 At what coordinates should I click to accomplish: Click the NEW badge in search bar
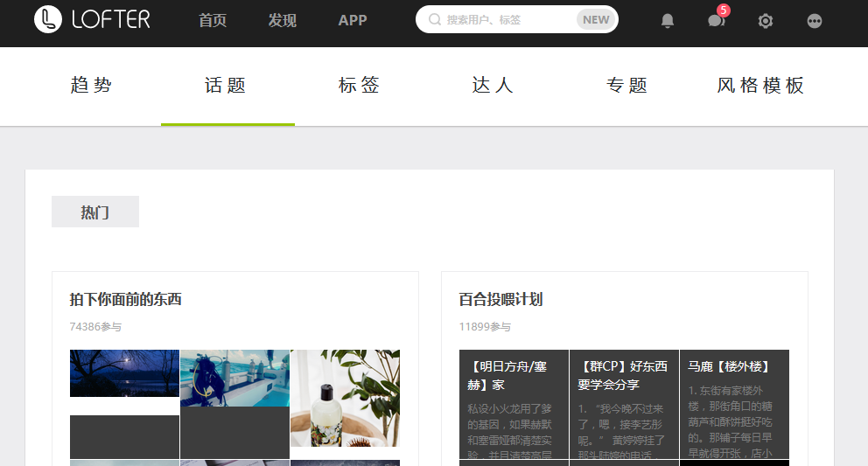coord(596,20)
